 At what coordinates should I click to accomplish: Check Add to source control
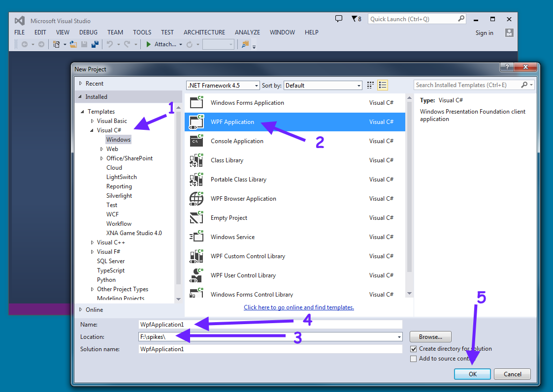click(x=413, y=359)
